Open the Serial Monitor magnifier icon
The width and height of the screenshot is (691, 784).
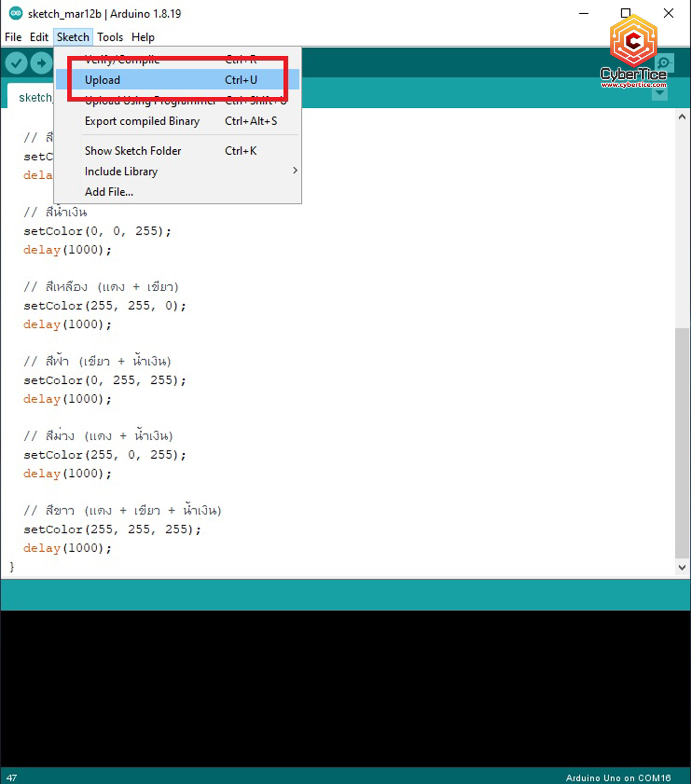(x=664, y=63)
